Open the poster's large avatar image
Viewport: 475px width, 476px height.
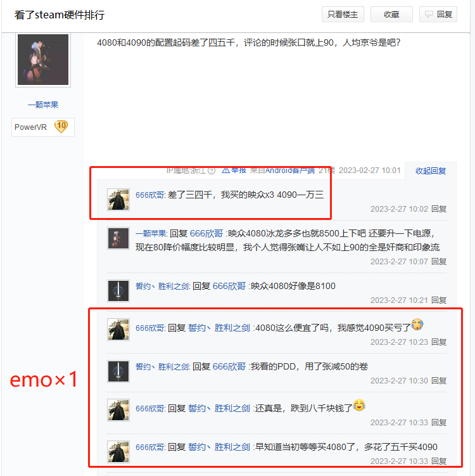pos(43,60)
